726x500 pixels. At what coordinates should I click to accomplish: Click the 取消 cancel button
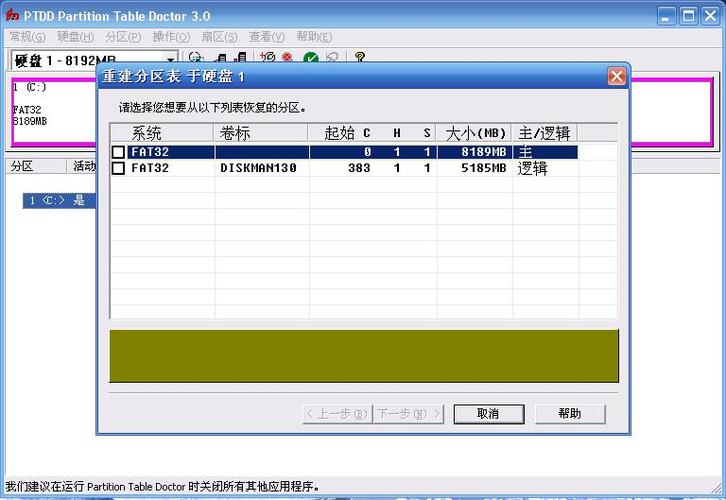click(488, 414)
